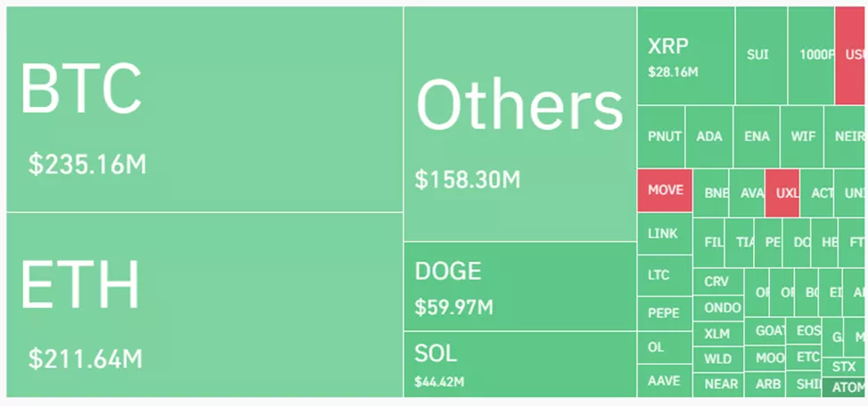Viewport: 868px width, 406px height.
Task: Select the AAVE tile
Action: tap(664, 381)
